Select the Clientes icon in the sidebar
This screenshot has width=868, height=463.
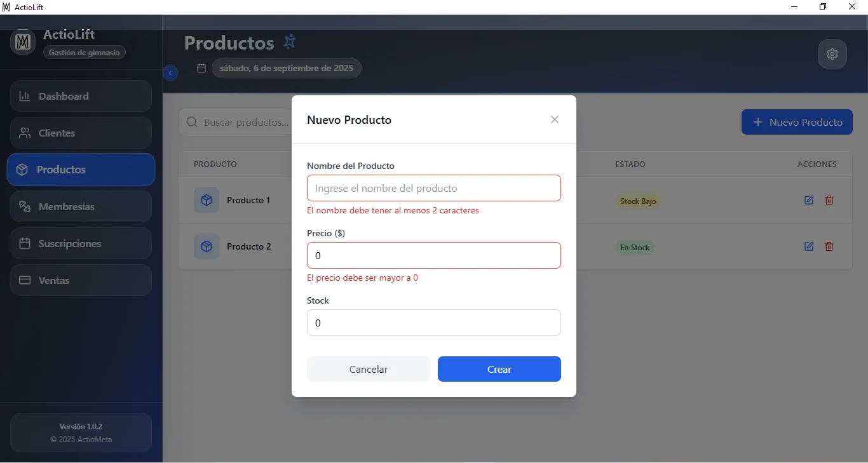point(25,133)
